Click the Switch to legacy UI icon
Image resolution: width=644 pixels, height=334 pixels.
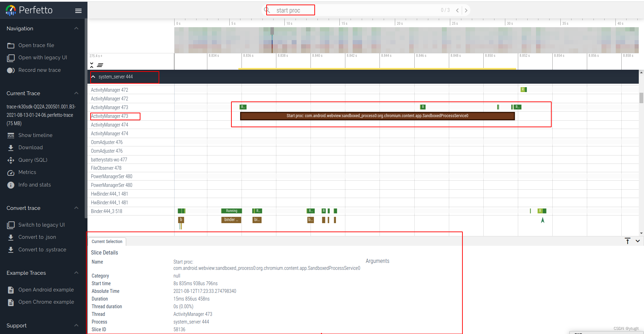[11, 225]
